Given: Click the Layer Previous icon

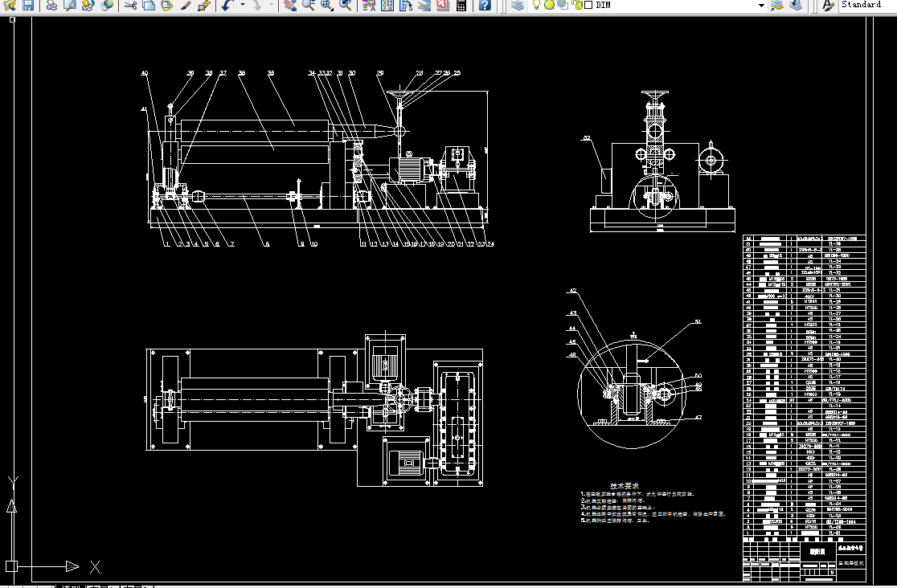Looking at the screenshot, I should [x=796, y=5].
